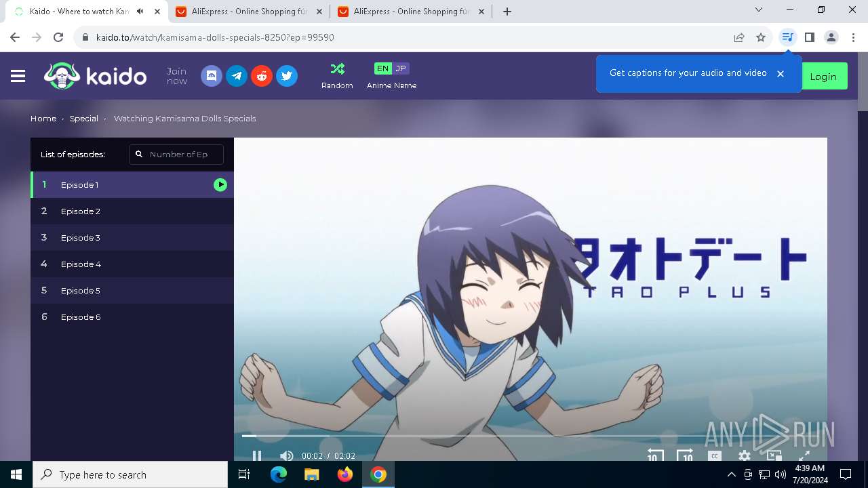
Task: Open the Telegram icon link
Action: 237,76
